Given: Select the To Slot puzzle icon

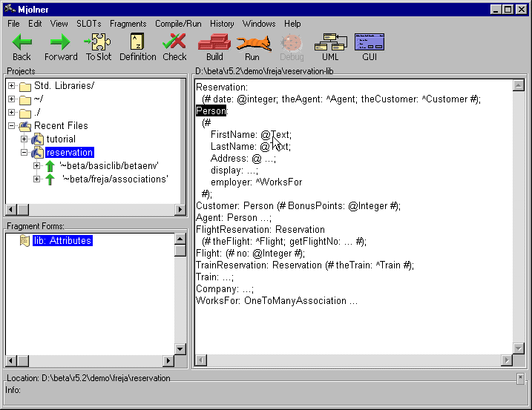Looking at the screenshot, I should tap(99, 43).
